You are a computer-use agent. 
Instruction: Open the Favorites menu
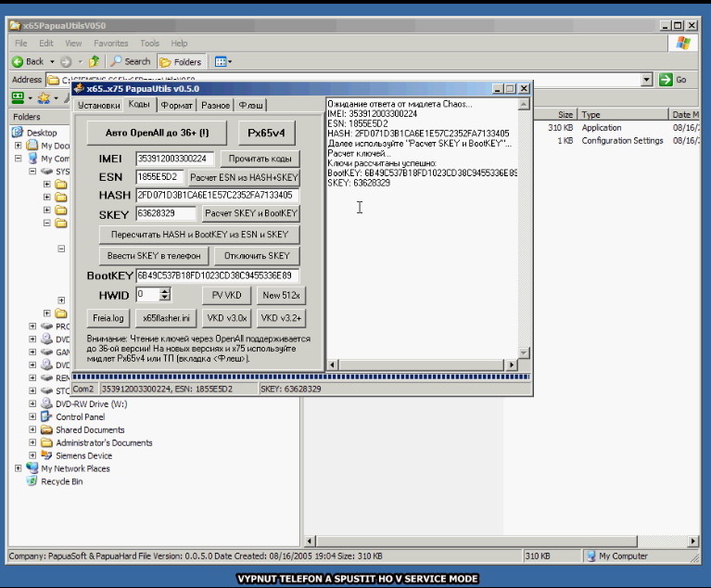[110, 43]
